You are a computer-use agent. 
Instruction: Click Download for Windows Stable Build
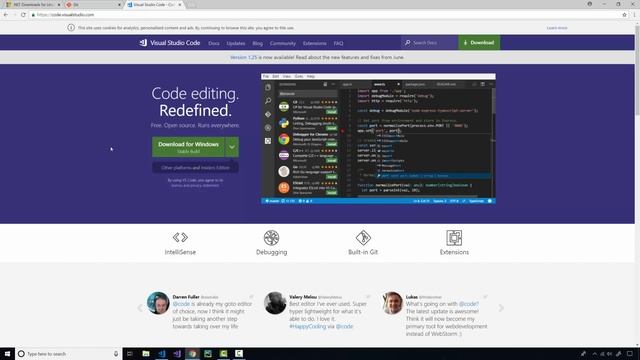tap(188, 147)
